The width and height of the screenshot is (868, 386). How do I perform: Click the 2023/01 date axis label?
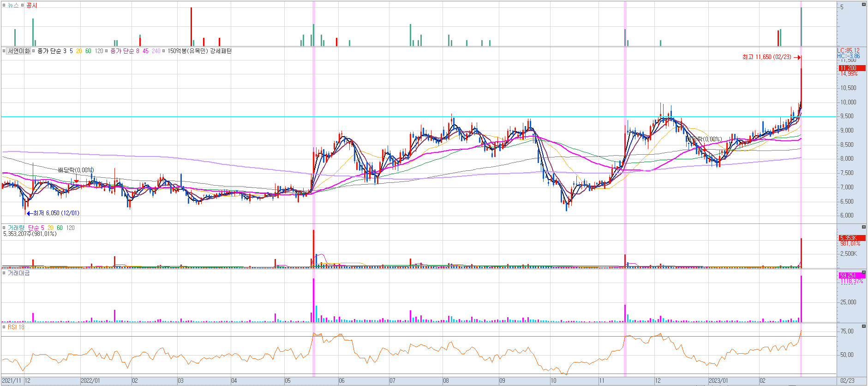[x=718, y=381]
